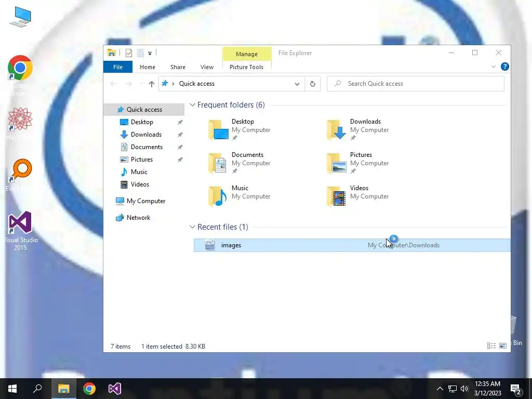Viewport: 532px width, 399px height.
Task: Select the Music frequent folder icon
Action: click(218, 197)
